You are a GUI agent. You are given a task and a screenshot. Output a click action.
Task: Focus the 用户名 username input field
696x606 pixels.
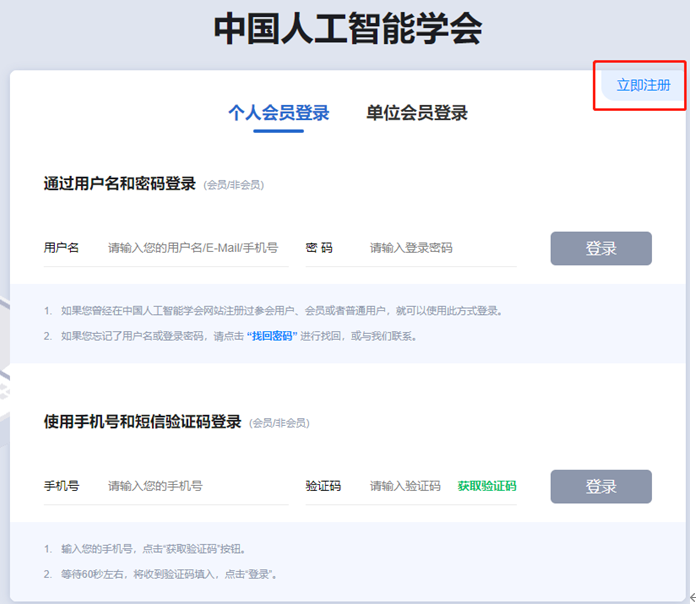[x=193, y=248]
